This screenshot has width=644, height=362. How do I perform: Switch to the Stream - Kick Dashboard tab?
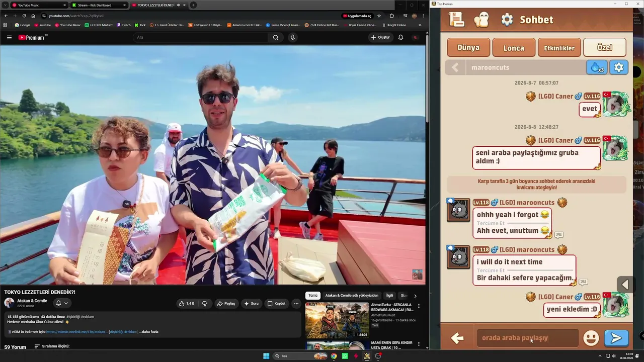point(98,5)
